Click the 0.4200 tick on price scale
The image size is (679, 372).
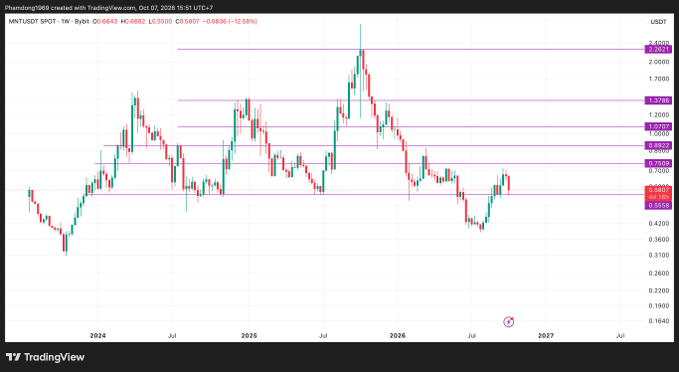(x=659, y=223)
